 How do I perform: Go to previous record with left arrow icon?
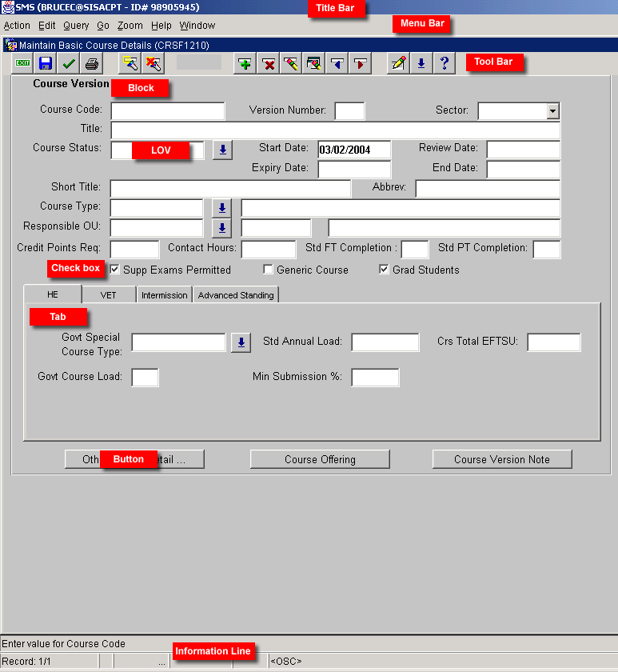337,63
